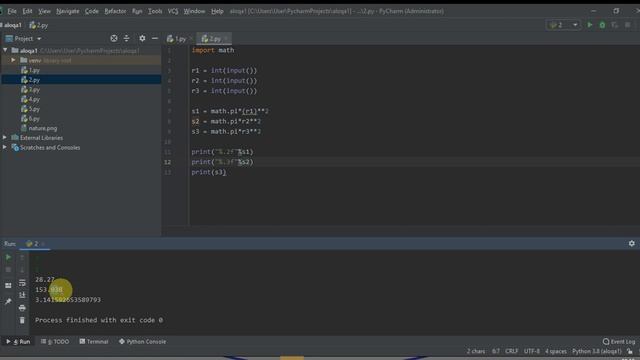The image size is (640, 360).
Task: Click the restore layout icon in Run panel
Action: (x=8, y=286)
